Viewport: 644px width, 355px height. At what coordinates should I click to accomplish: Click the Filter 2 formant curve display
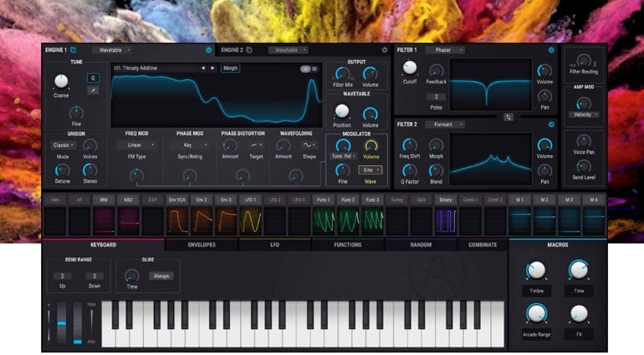tap(490, 159)
